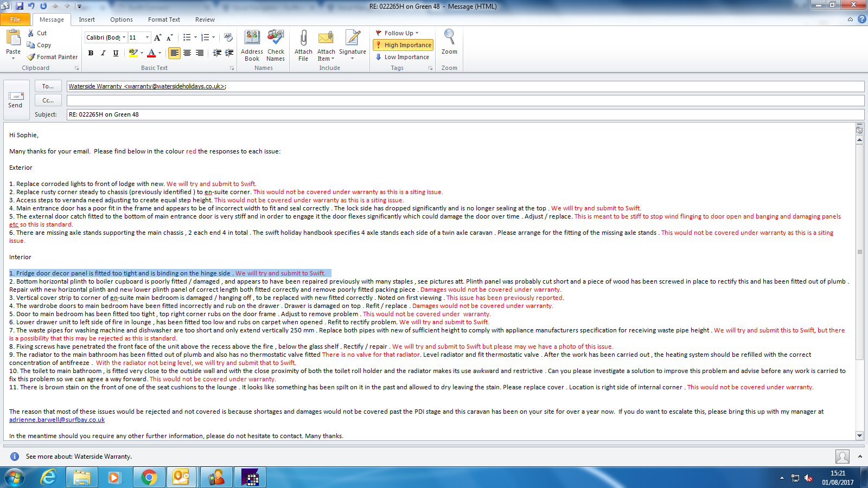Select the Message tab
Image resolution: width=868 pixels, height=488 pixels.
pyautogui.click(x=52, y=20)
